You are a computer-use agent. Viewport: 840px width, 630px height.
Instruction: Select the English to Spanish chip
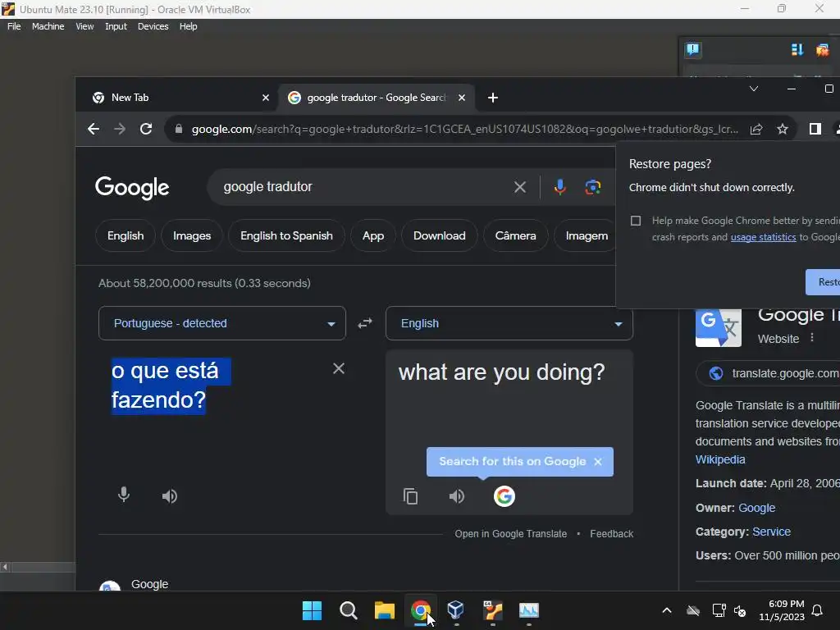pos(286,235)
